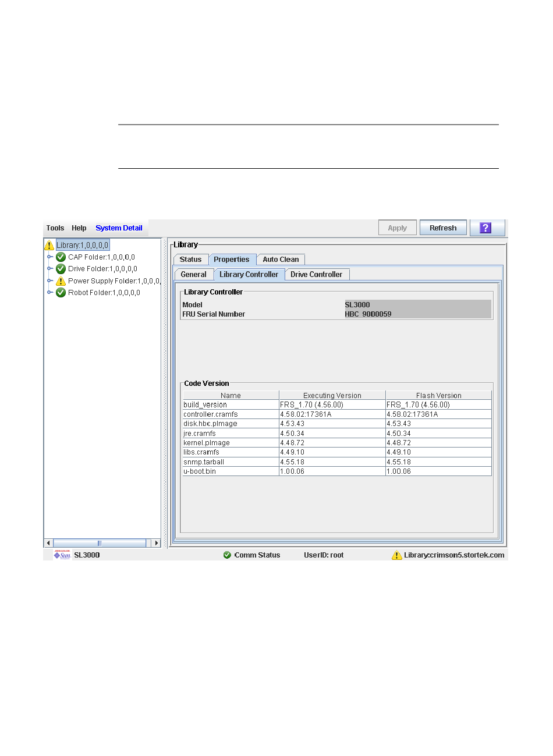Viewport: 553px width, 756px height.
Task: Click the flash version of u-boot.bin
Action: pos(439,471)
